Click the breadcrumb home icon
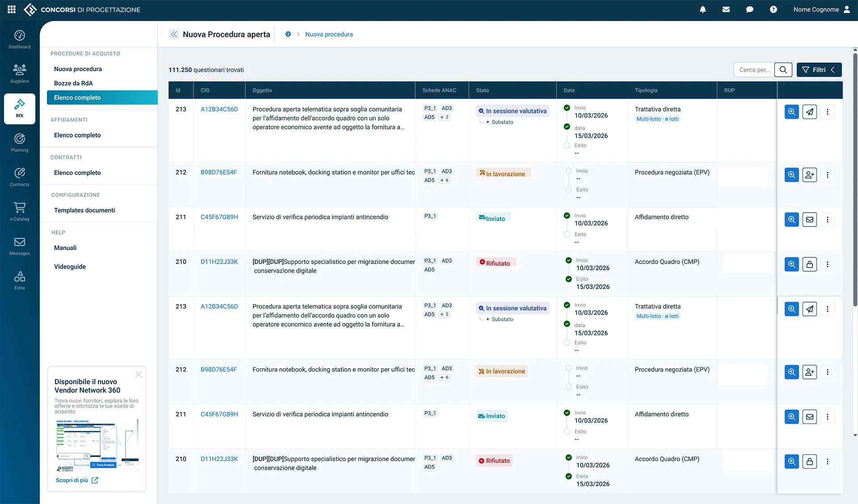 click(x=288, y=34)
